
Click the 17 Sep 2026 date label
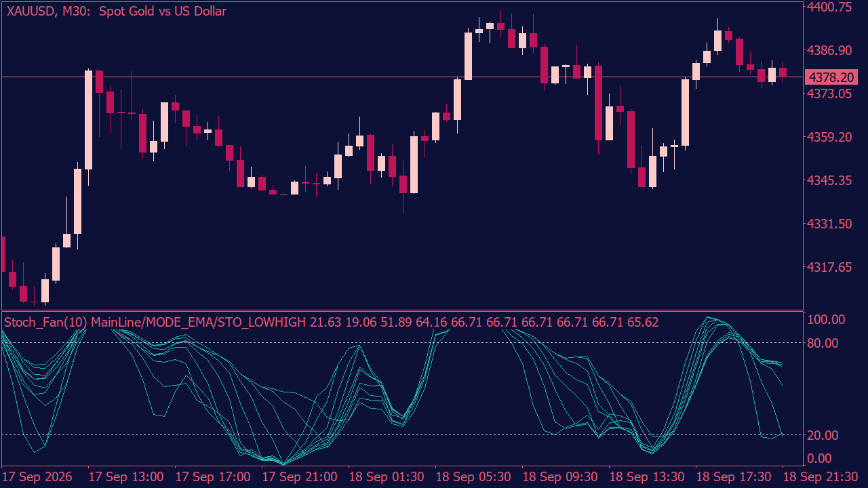38,476
